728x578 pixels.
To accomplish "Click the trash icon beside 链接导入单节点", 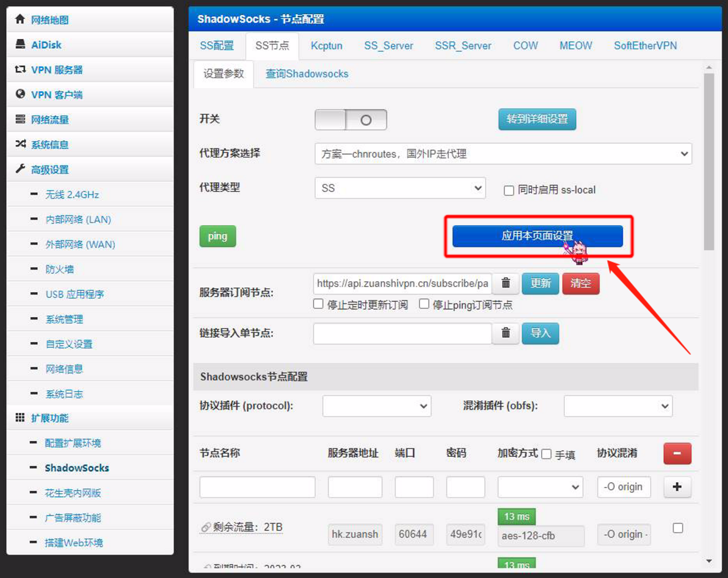I will (x=505, y=333).
